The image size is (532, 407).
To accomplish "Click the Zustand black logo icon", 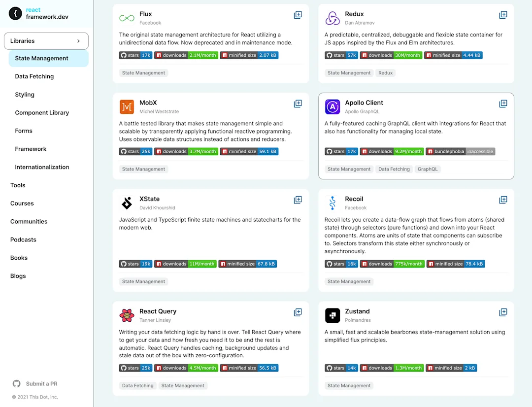I will coord(332,315).
